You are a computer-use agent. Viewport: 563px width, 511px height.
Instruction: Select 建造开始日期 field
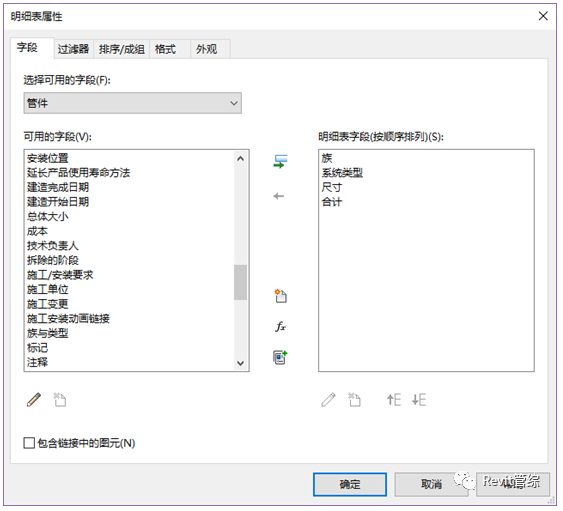click(58, 202)
